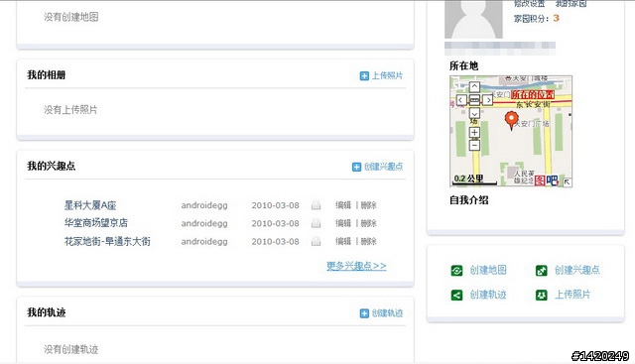The height and width of the screenshot is (364, 635).
Task: Click the 没有创建地图 message
Action: [70, 17]
